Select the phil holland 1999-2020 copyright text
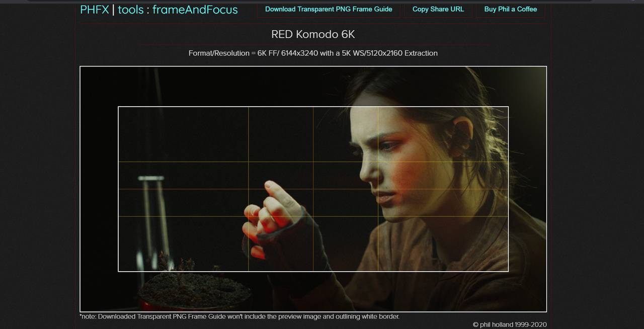This screenshot has width=644, height=329. click(x=510, y=324)
